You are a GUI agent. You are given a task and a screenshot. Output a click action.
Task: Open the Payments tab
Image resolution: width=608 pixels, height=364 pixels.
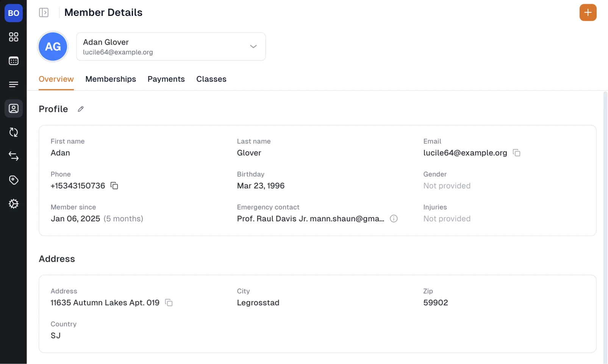point(166,79)
